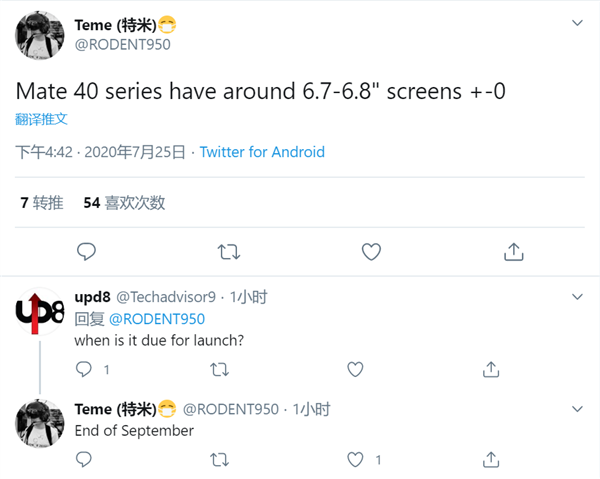Like the 'End of September' reply
600x479 pixels.
[355, 460]
